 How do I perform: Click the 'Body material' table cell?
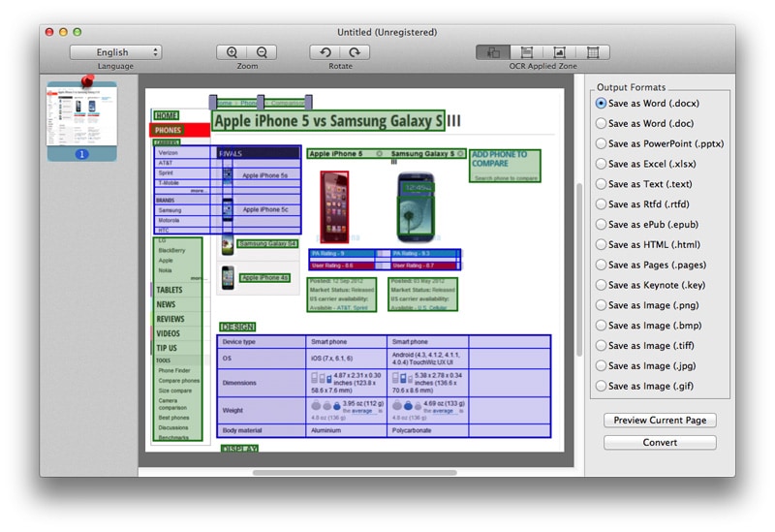[261, 430]
